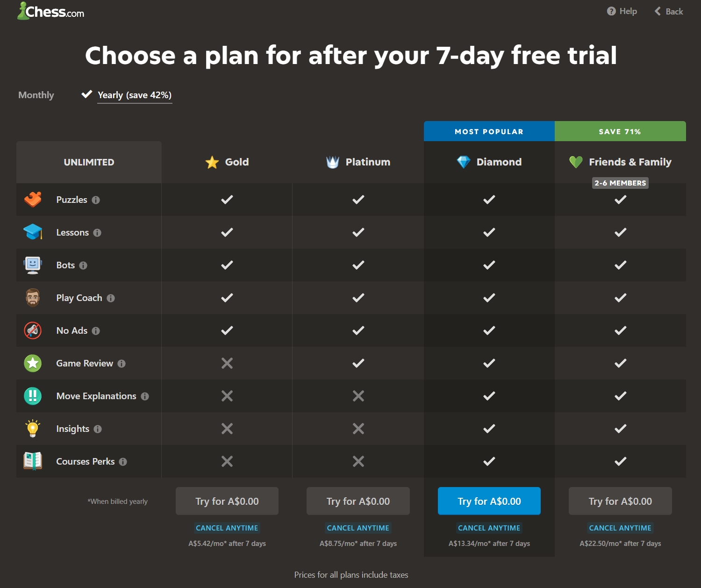The height and width of the screenshot is (588, 701).
Task: Start Friends & Family free trial
Action: tap(620, 501)
